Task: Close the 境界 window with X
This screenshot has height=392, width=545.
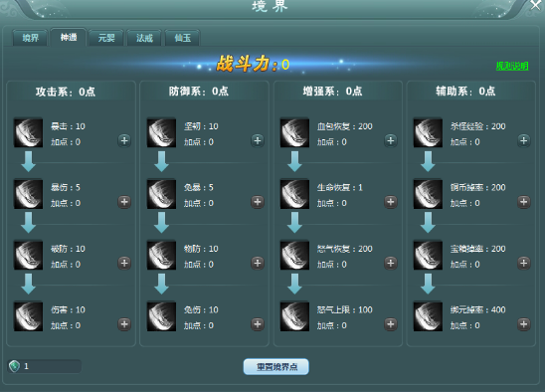Action: 536,5
